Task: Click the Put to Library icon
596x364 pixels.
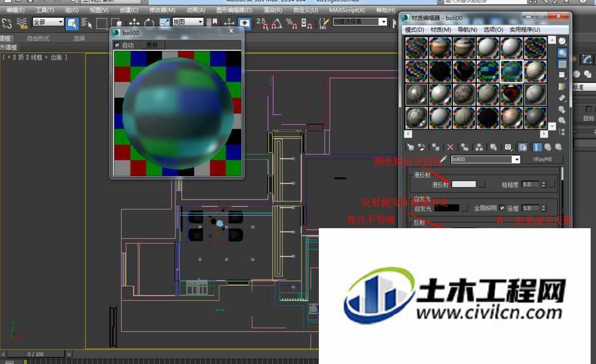Action: [493, 147]
